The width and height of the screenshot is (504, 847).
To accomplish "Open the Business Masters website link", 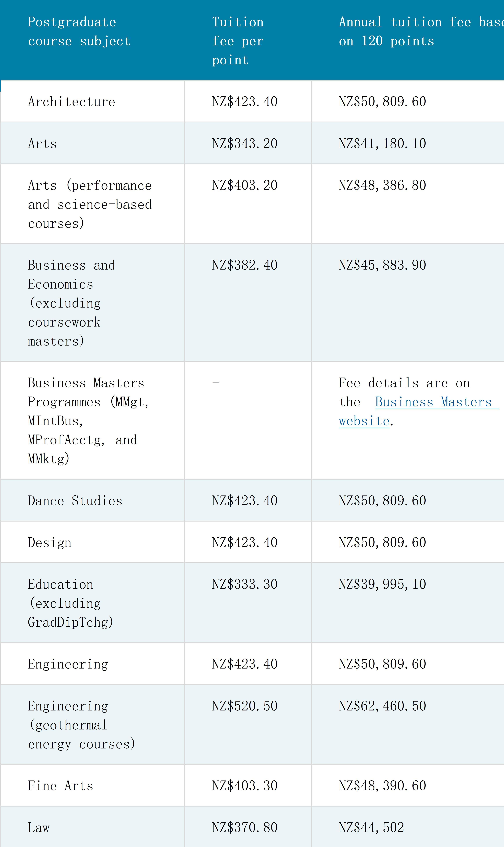I will 433,402.
